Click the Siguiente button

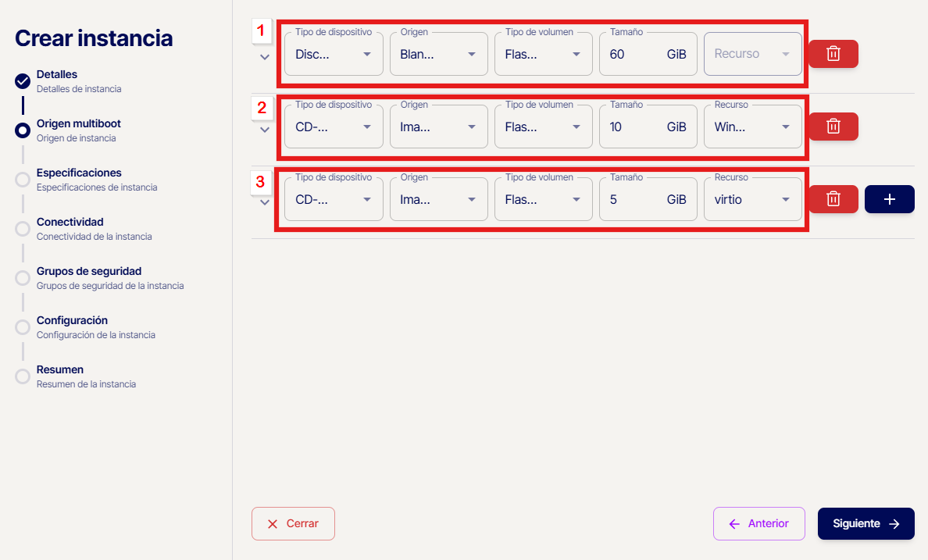(x=866, y=524)
